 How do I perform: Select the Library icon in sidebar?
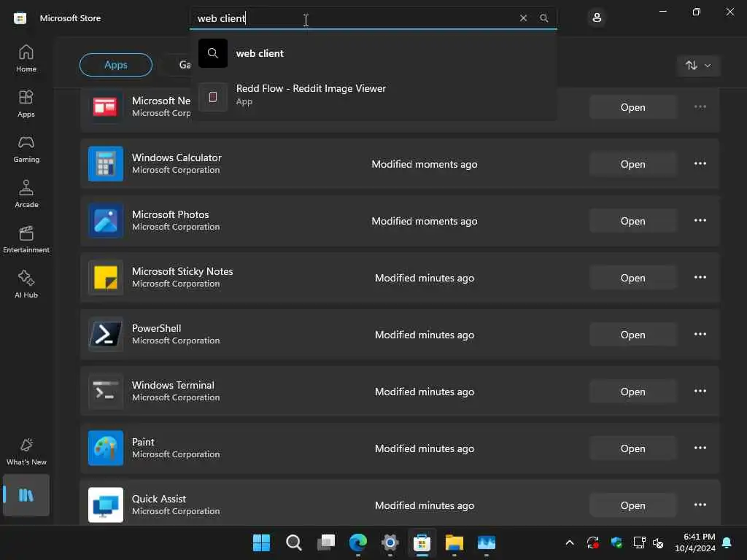(26, 495)
